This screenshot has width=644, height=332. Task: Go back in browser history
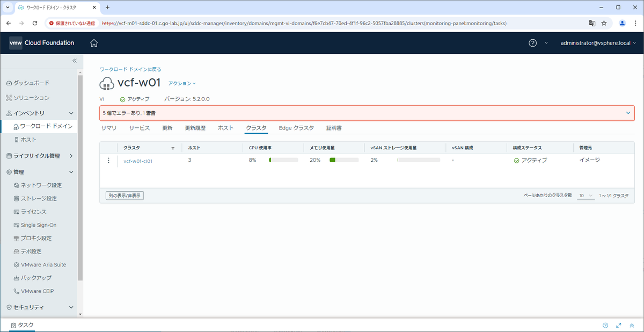pyautogui.click(x=8, y=23)
